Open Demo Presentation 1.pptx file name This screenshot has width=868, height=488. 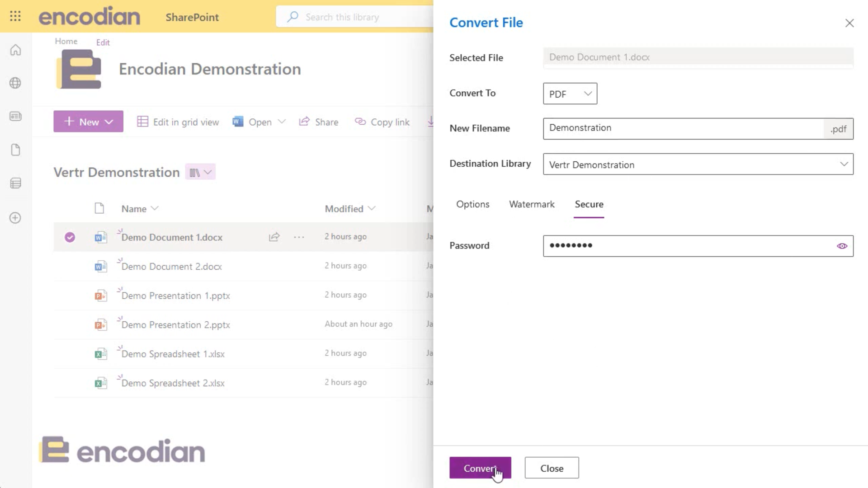[175, 296]
